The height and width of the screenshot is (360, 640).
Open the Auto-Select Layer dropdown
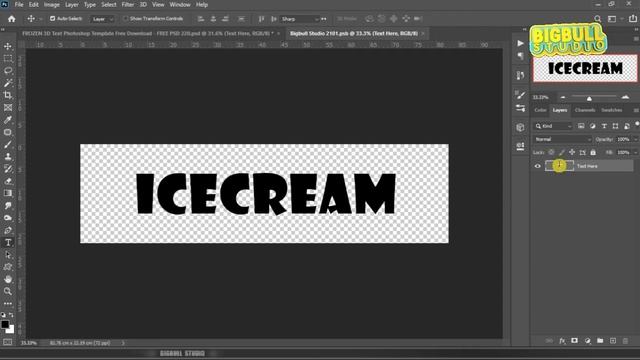click(x=103, y=19)
